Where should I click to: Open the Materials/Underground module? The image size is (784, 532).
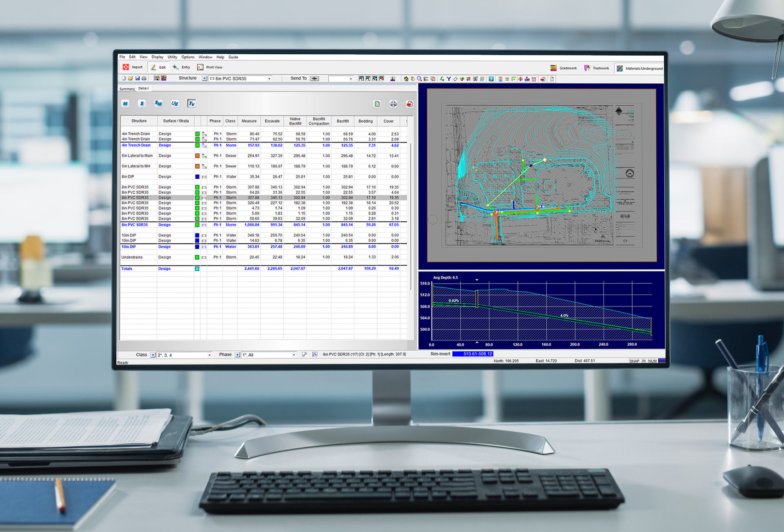point(639,68)
